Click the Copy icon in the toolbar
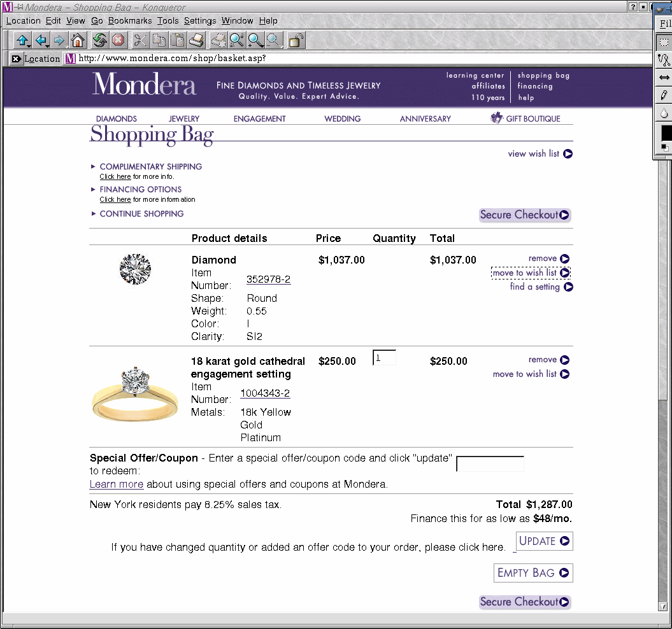 (x=159, y=41)
